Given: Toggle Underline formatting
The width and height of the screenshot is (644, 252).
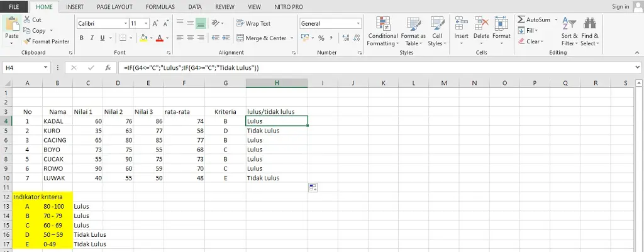Looking at the screenshot, I should click(102, 38).
